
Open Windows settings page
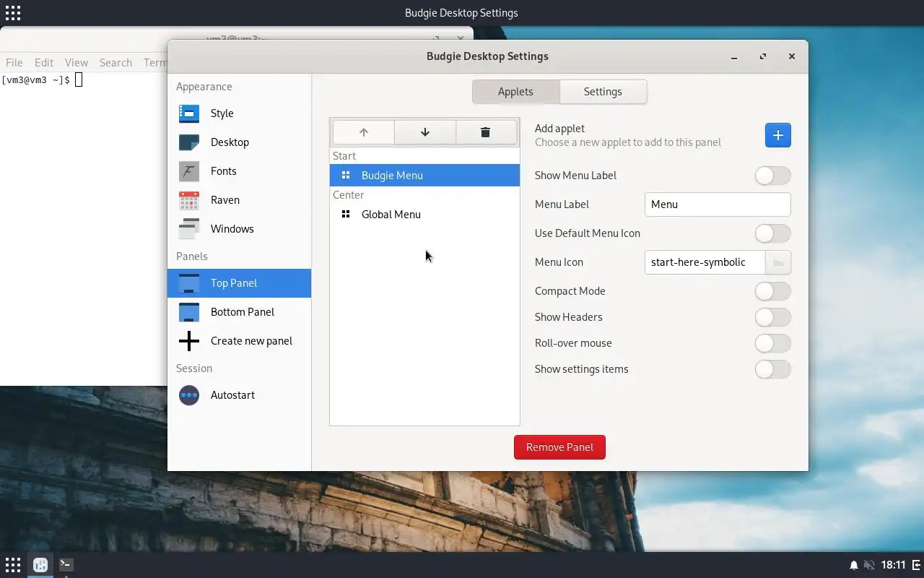(x=239, y=229)
